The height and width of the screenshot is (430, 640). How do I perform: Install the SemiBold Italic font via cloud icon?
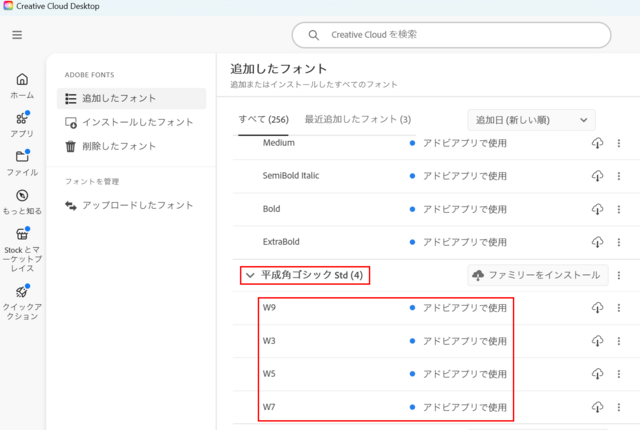click(x=597, y=176)
